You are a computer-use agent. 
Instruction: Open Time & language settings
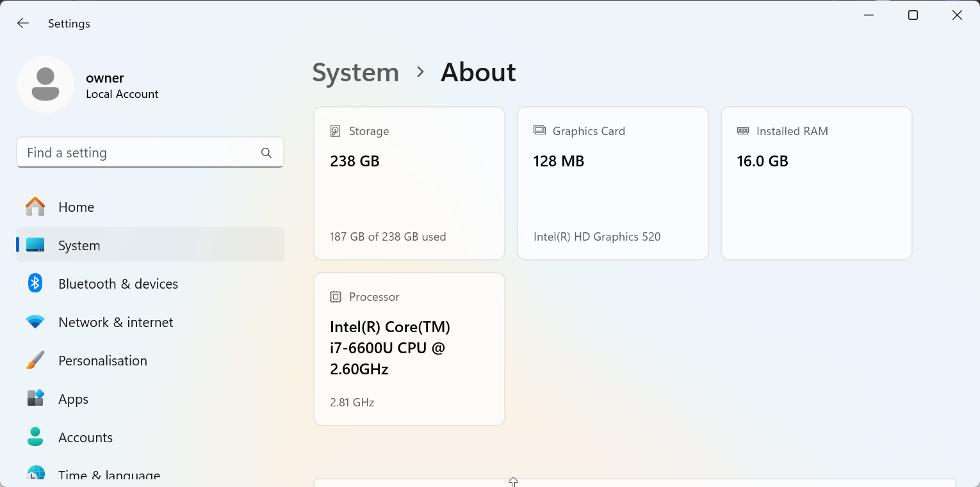click(109, 475)
